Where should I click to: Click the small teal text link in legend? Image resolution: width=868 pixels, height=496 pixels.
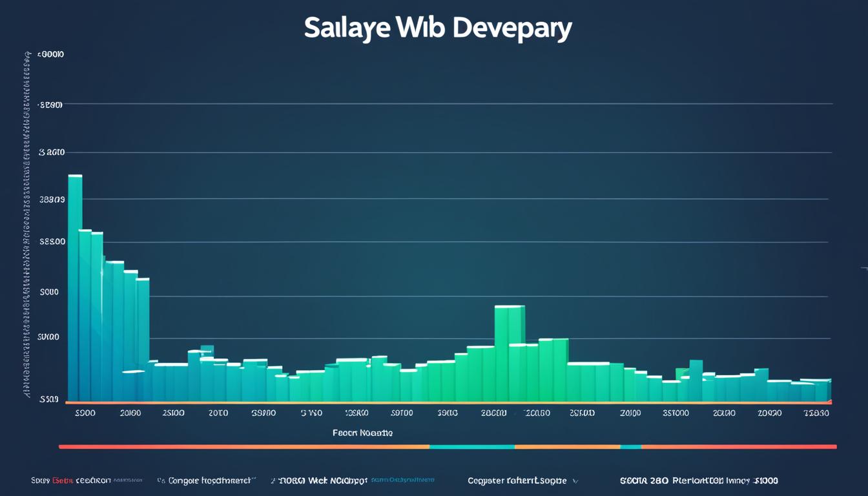coord(402,480)
